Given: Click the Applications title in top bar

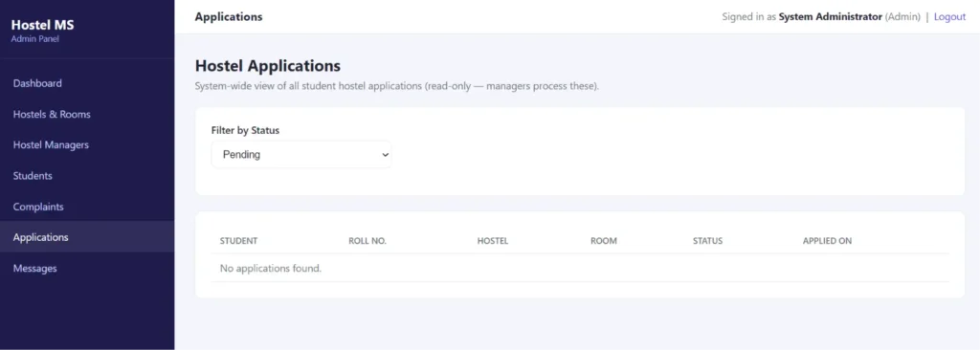Looking at the screenshot, I should (229, 17).
